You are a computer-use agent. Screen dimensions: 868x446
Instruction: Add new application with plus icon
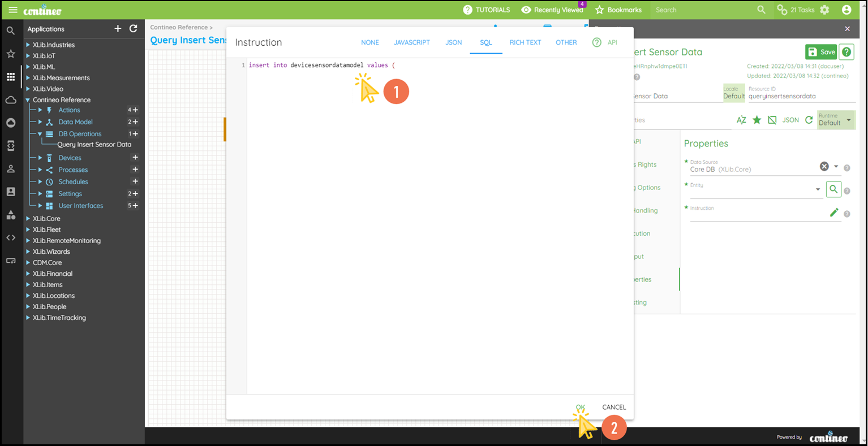[x=118, y=29]
